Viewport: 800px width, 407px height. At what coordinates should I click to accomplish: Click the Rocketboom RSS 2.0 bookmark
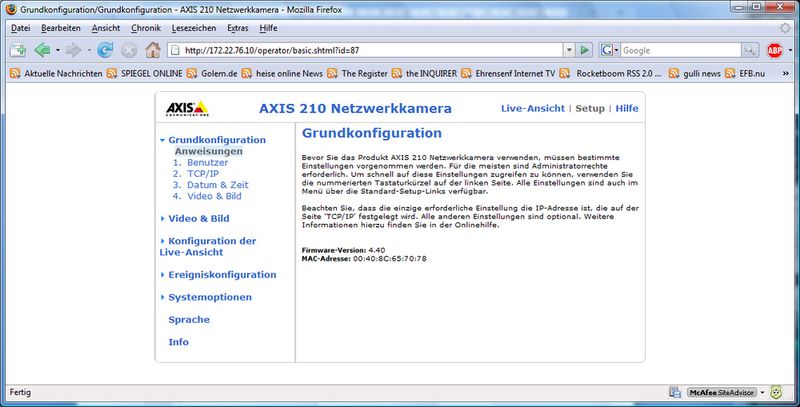coord(618,73)
